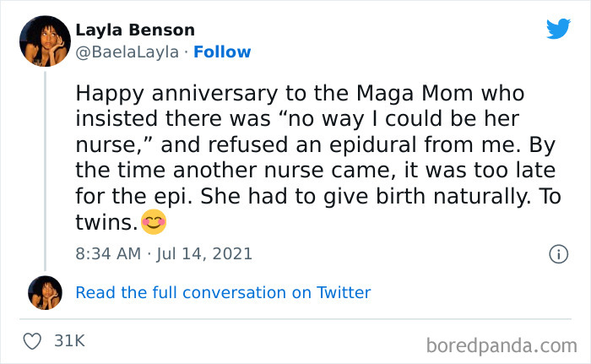This screenshot has width=591, height=364.
Task: Click the vertical thread line below the avatar
Action: coord(45,169)
